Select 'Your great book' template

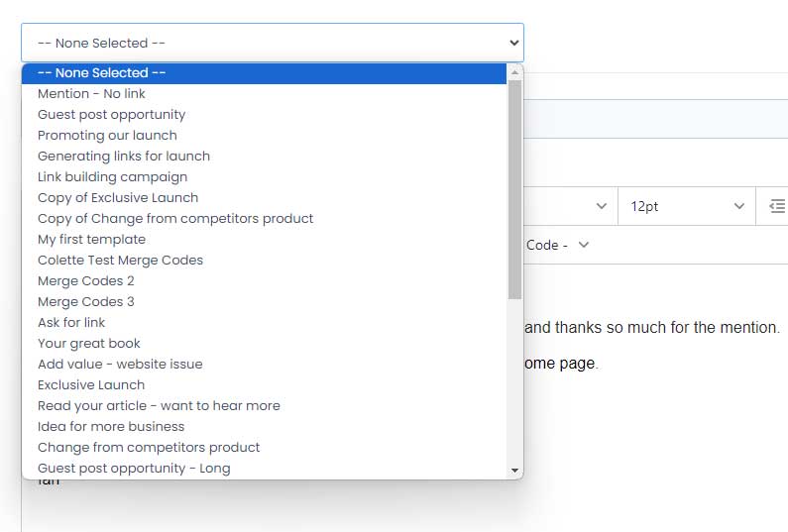pyautogui.click(x=265, y=343)
